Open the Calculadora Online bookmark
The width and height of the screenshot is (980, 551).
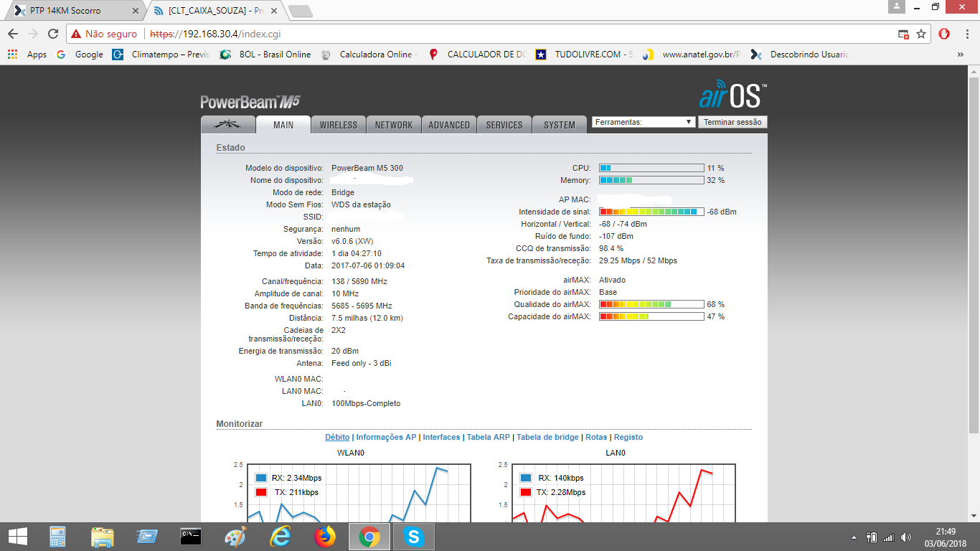pos(369,55)
